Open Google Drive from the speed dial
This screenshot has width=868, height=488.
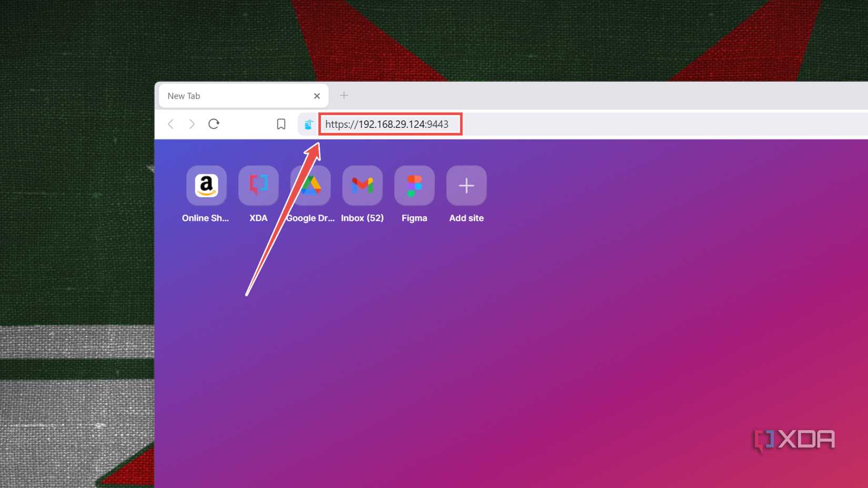coord(310,185)
